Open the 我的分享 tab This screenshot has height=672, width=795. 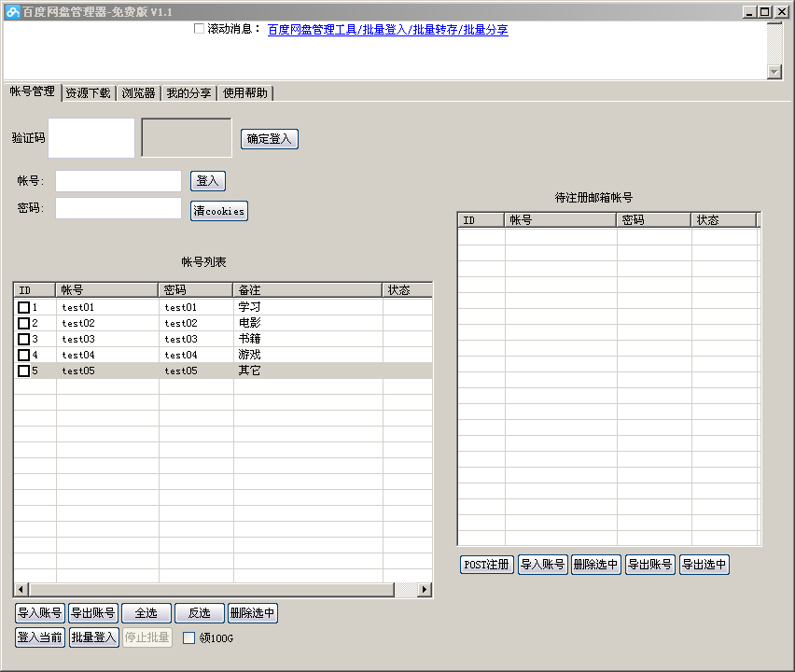188,92
